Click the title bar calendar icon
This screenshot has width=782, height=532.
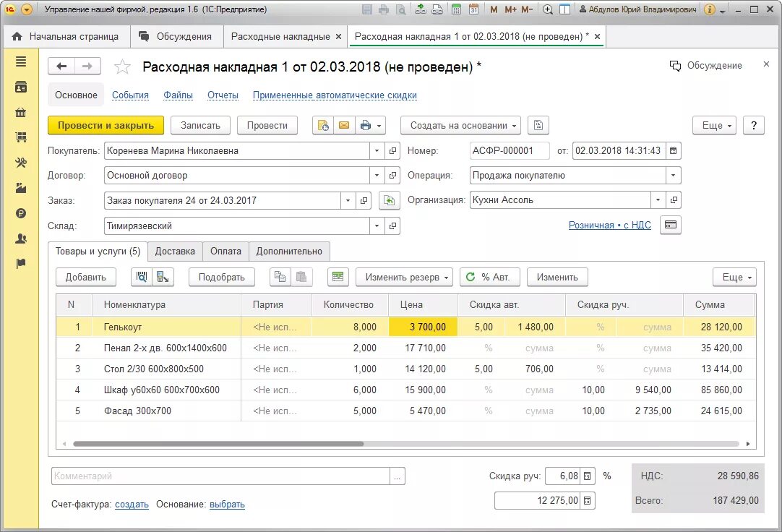(x=474, y=9)
